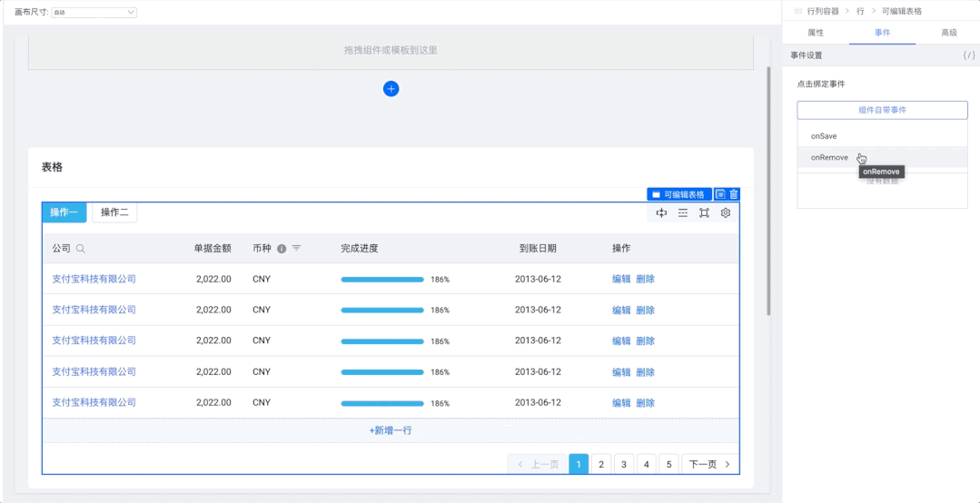
Task: Switch to the 属性 tab
Action: [x=816, y=33]
